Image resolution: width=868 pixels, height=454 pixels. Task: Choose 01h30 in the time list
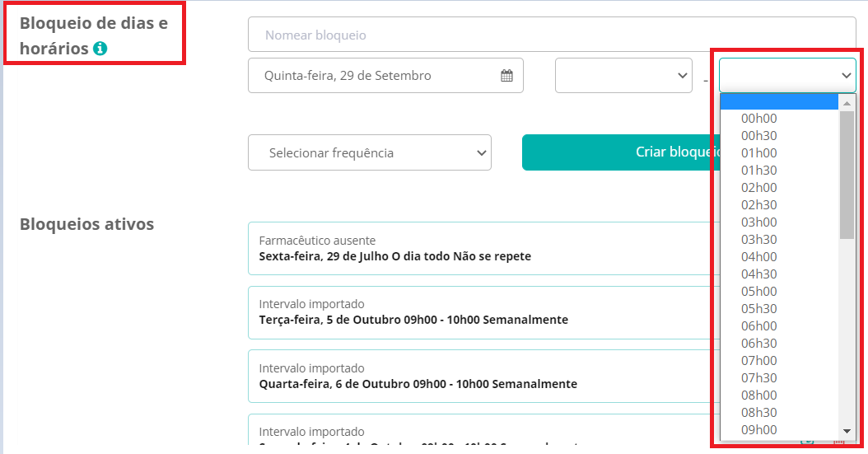758,171
